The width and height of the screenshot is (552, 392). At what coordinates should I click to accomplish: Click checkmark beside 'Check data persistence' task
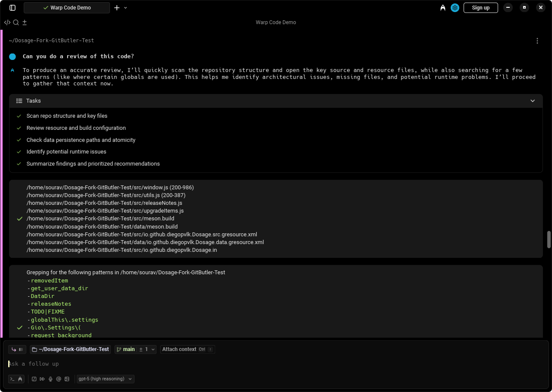point(19,140)
